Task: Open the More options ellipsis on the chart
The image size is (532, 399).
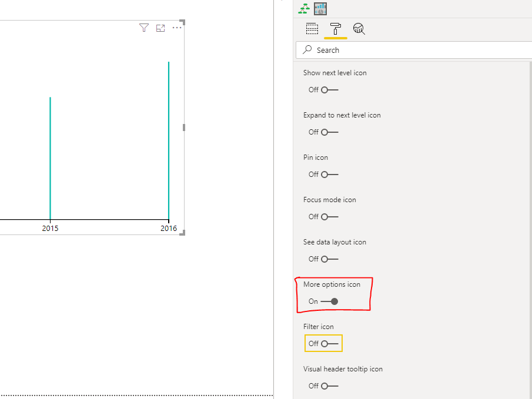Action: 176,28
